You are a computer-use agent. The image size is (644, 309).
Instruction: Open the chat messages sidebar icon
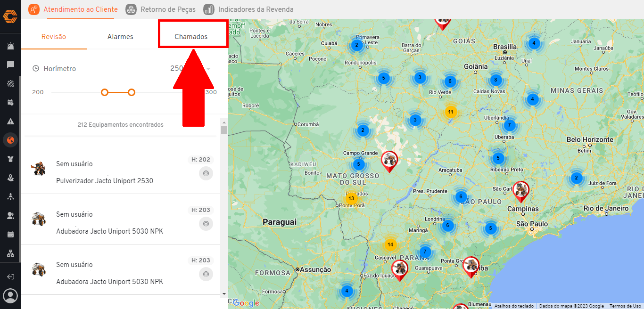(x=10, y=65)
